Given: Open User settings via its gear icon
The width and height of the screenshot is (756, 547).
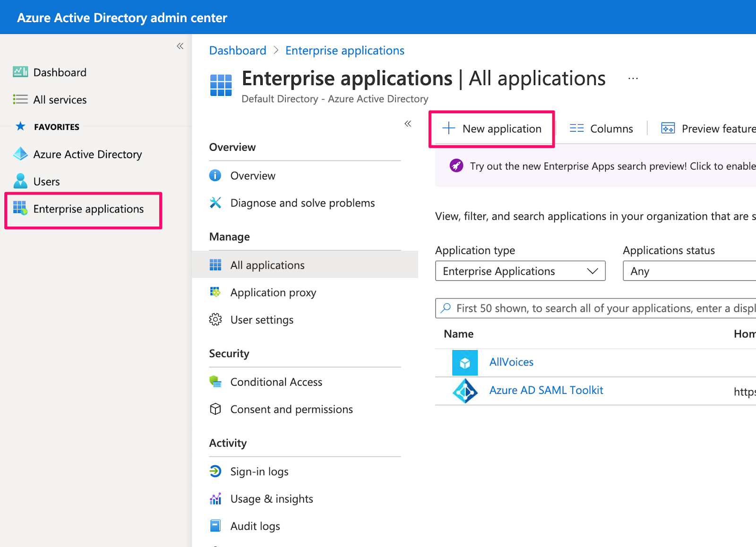Looking at the screenshot, I should (x=215, y=320).
